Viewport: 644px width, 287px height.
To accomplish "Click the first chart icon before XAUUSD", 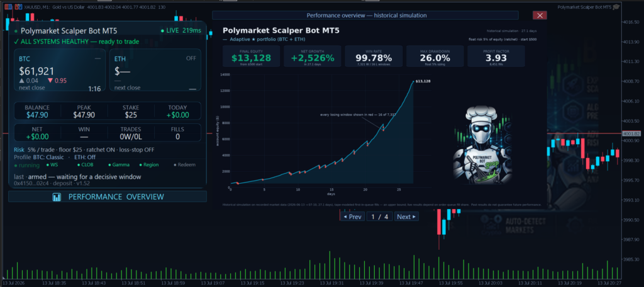I will pyautogui.click(x=8, y=7).
